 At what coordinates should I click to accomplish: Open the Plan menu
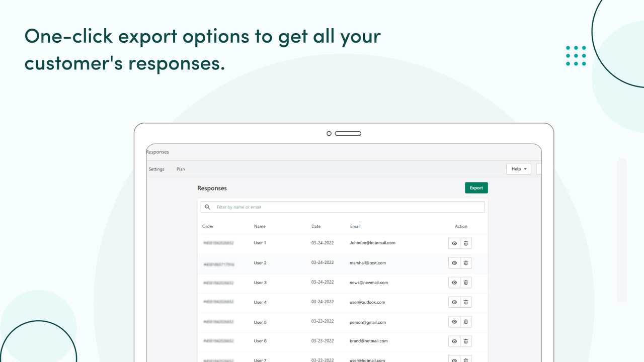tap(181, 169)
